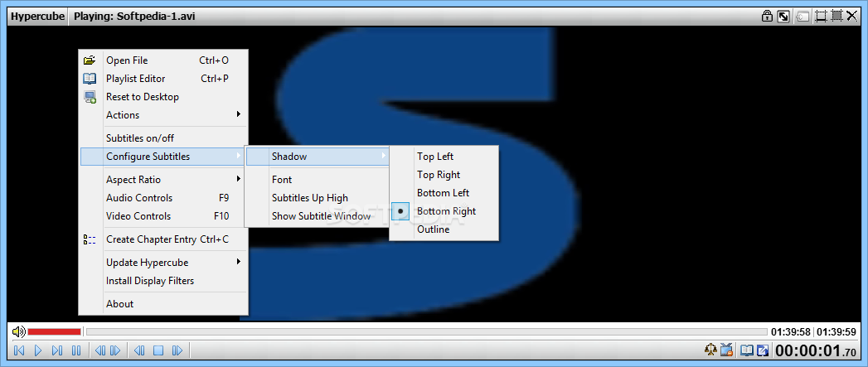Select the Top Left shadow option

(x=444, y=157)
